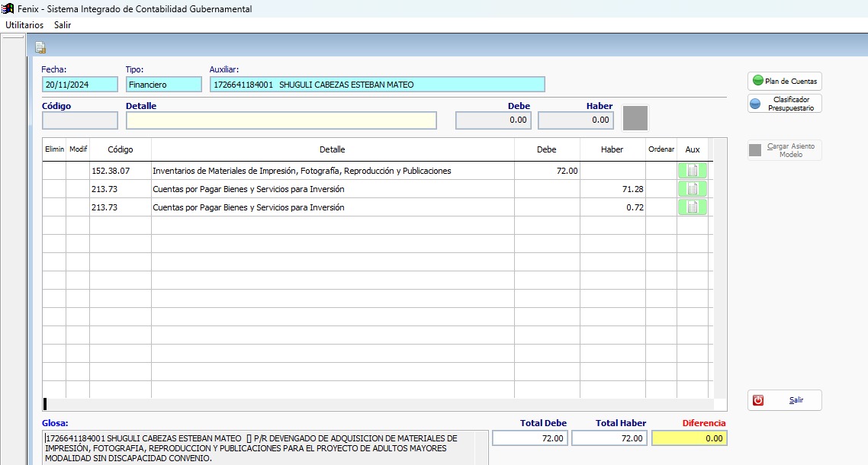
Task: Open Aux icon for account 152.38.07 row
Action: coord(692,171)
